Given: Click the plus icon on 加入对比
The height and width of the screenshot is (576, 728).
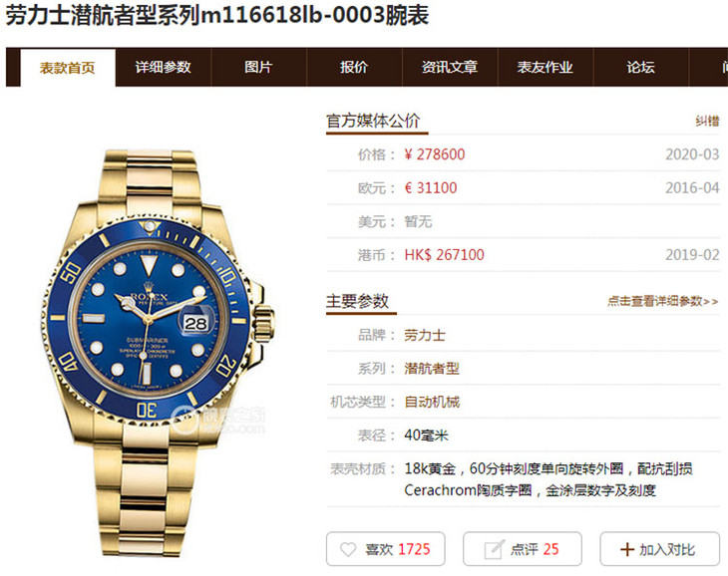Looking at the screenshot, I should (627, 549).
